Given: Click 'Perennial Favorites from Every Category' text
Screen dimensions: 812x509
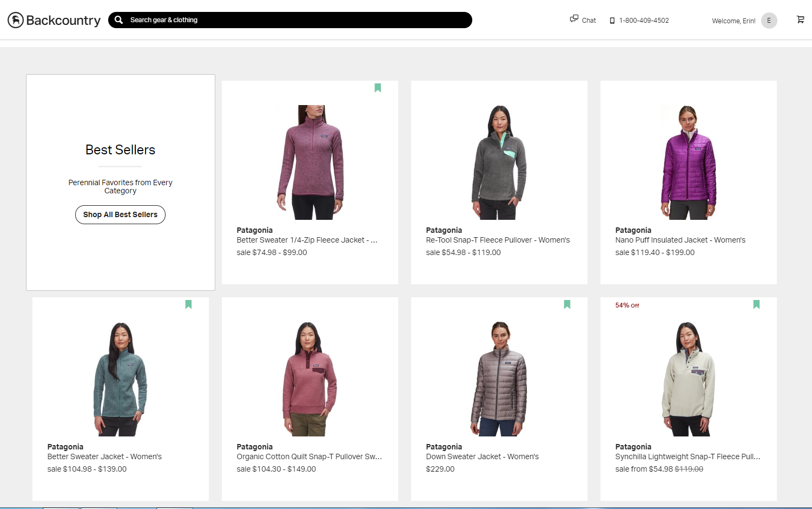Looking at the screenshot, I should [x=120, y=186].
